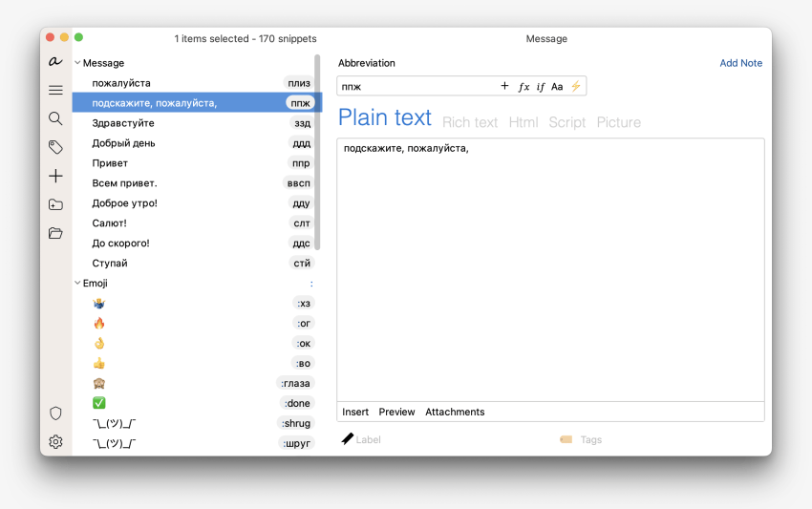Click the aText script logo icon
812x509 pixels.
pyautogui.click(x=55, y=61)
